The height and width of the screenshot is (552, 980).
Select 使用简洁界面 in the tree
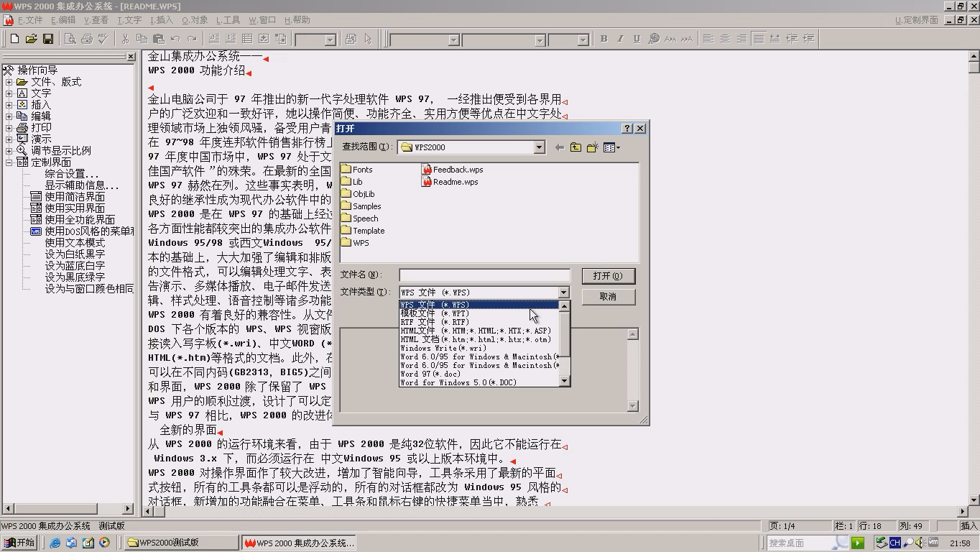point(75,197)
